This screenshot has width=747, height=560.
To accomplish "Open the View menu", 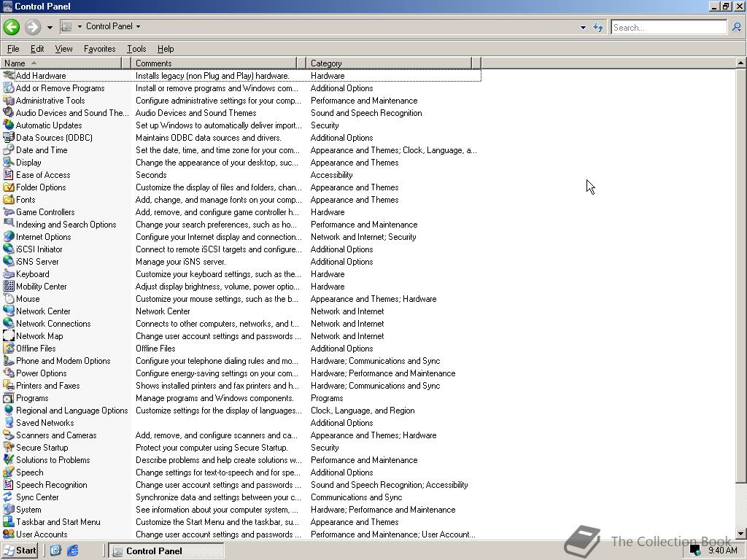I will click(x=64, y=49).
